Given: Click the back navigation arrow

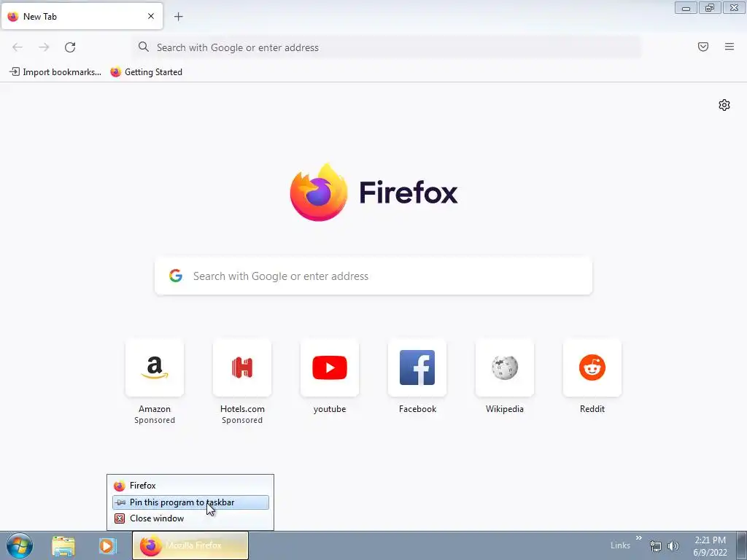Looking at the screenshot, I should pos(18,47).
